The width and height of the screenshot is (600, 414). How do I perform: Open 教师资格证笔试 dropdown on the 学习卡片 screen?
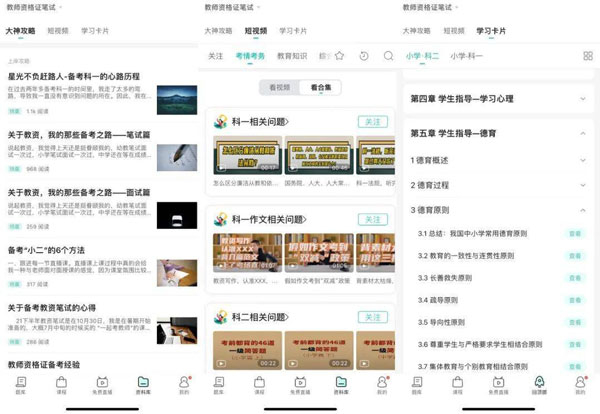coord(430,7)
